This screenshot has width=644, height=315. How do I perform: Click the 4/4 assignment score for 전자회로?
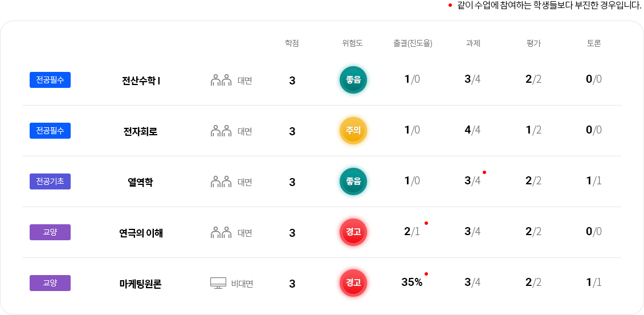472,130
